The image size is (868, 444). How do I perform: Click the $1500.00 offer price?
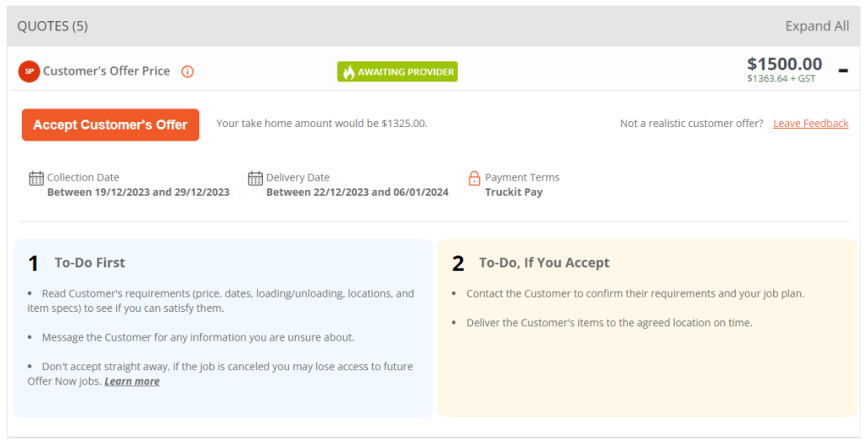(x=784, y=64)
